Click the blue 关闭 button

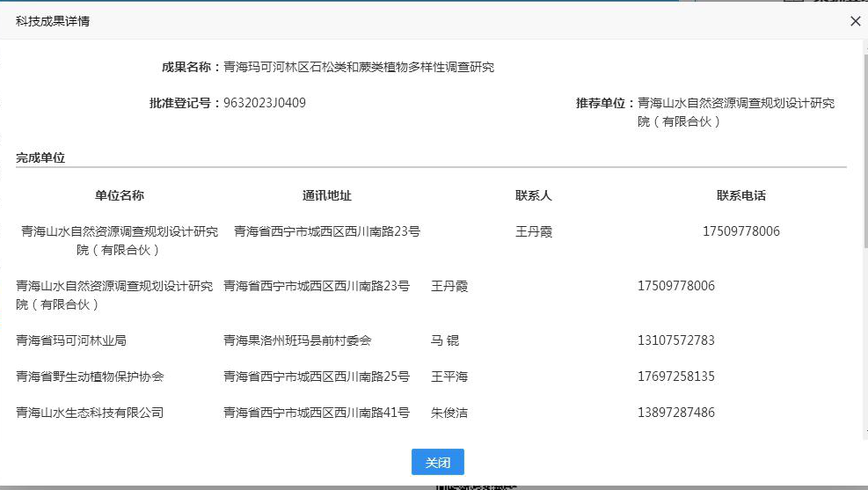point(437,463)
